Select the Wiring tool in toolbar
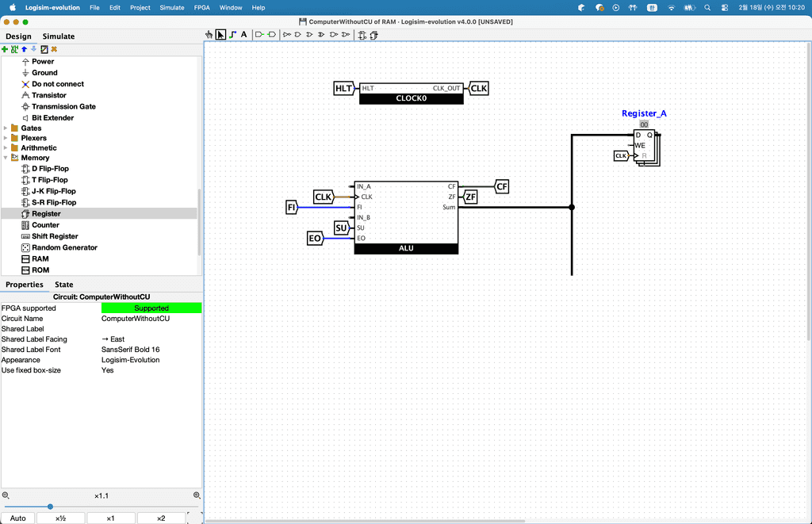Image resolution: width=812 pixels, height=524 pixels. (232, 35)
